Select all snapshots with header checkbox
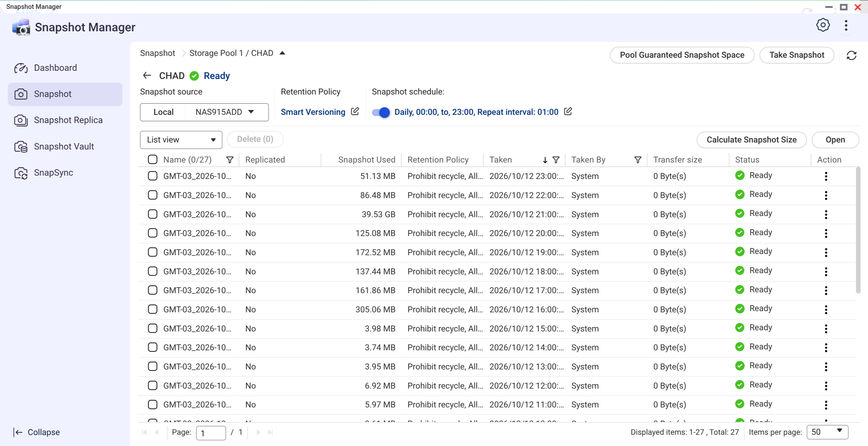868x446 pixels. click(x=153, y=160)
